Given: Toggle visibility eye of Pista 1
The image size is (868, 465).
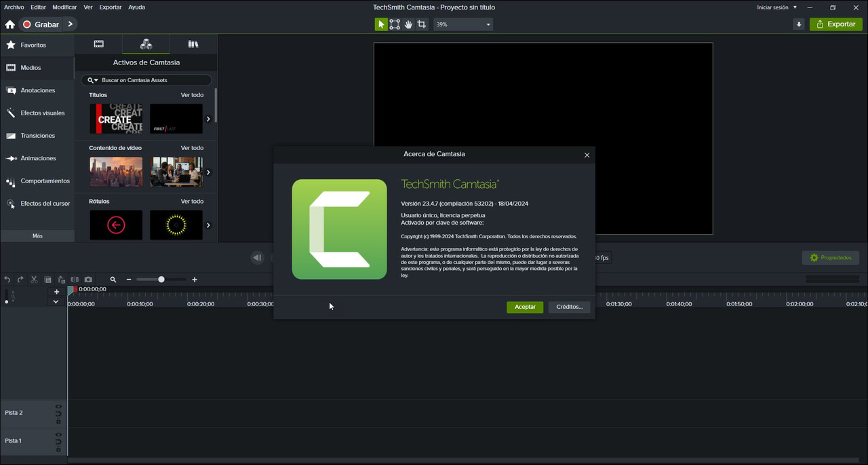Looking at the screenshot, I should [x=58, y=434].
